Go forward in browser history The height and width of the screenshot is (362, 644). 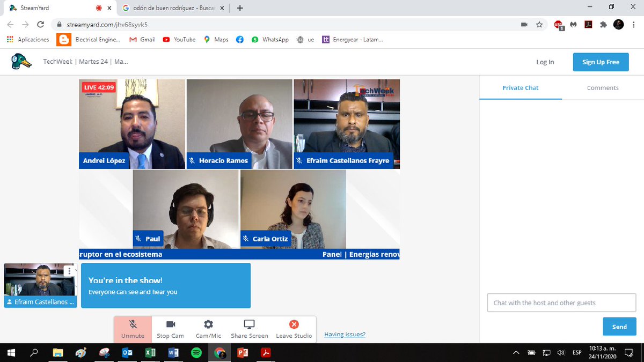25,25
